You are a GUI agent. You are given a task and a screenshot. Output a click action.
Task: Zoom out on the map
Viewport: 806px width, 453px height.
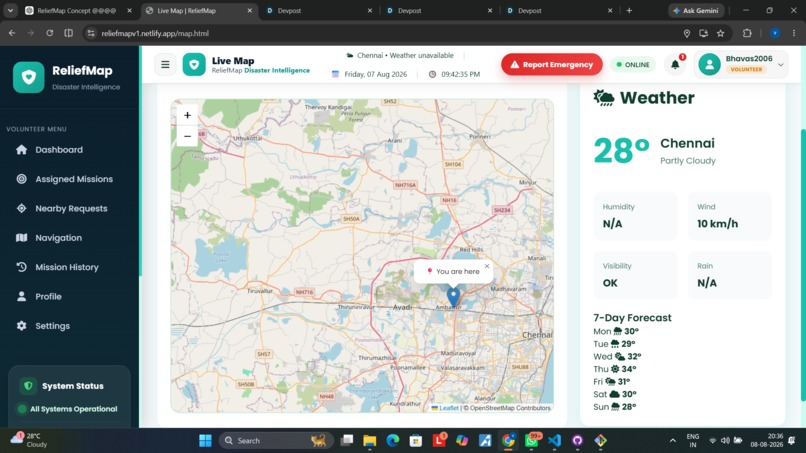coord(187,136)
